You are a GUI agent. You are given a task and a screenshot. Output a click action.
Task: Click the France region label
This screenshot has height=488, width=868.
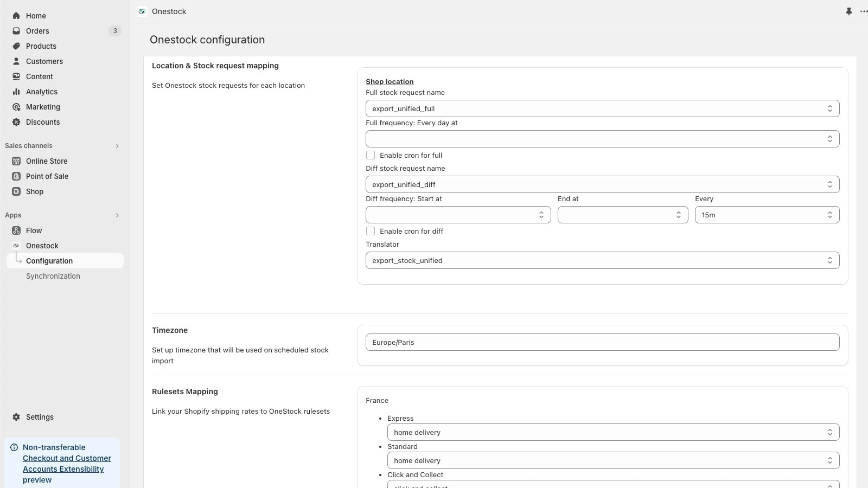click(377, 401)
